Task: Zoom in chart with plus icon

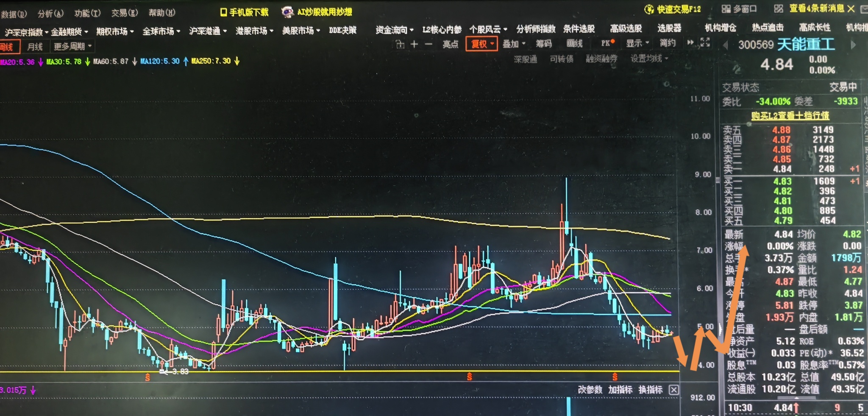Action: (414, 44)
